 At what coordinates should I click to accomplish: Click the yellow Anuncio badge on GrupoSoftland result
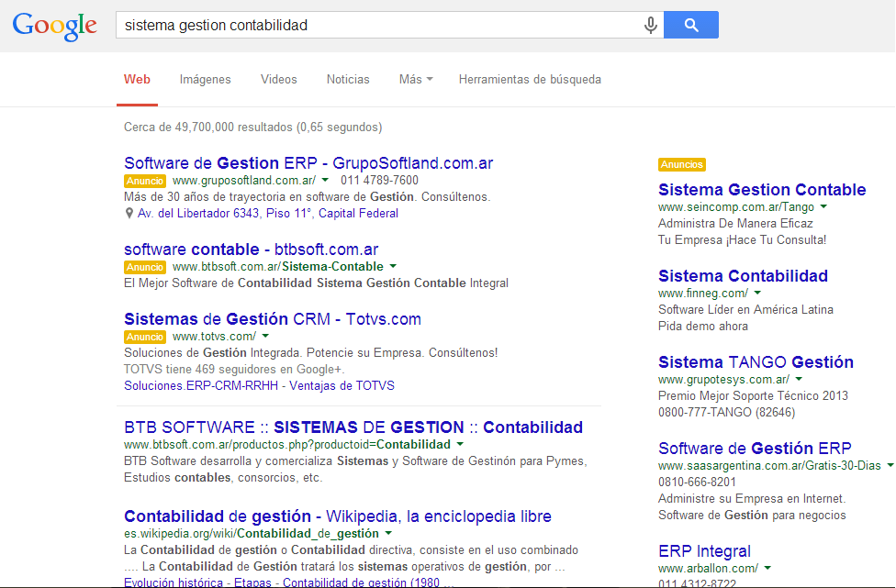(144, 181)
